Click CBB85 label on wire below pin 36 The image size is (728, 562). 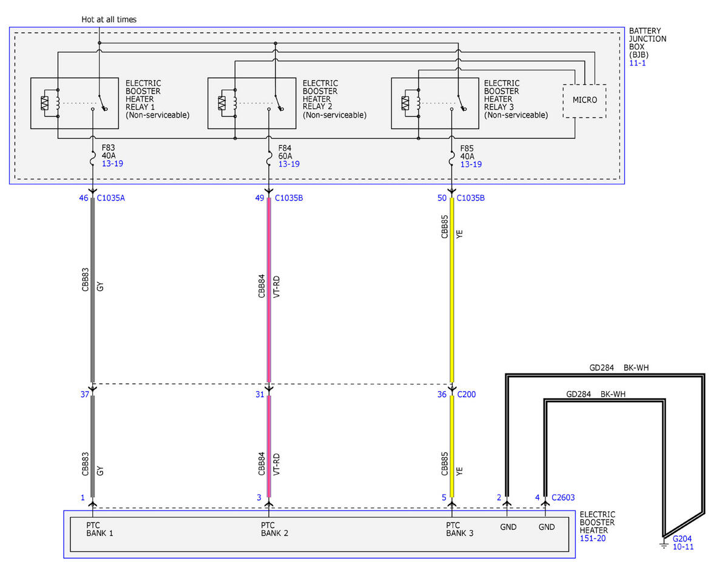(x=444, y=464)
